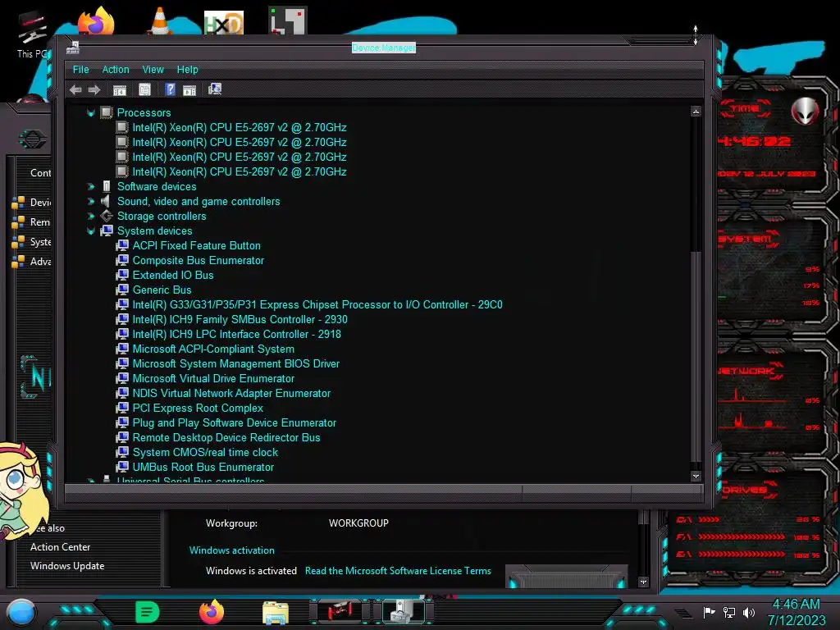Viewport: 840px width, 630px height.
Task: Open the Action menu
Action: (x=116, y=70)
